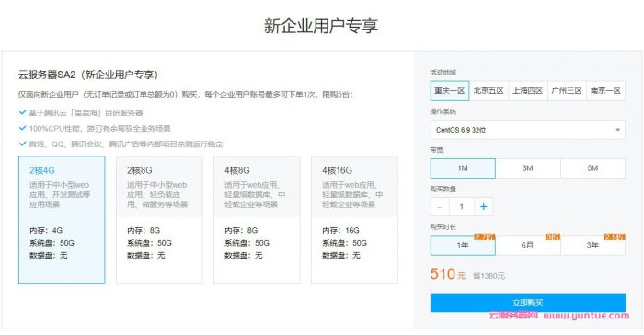Viewport: 644px width, 335px height.
Task: Click the purchase quantity input field
Action: click(x=462, y=207)
